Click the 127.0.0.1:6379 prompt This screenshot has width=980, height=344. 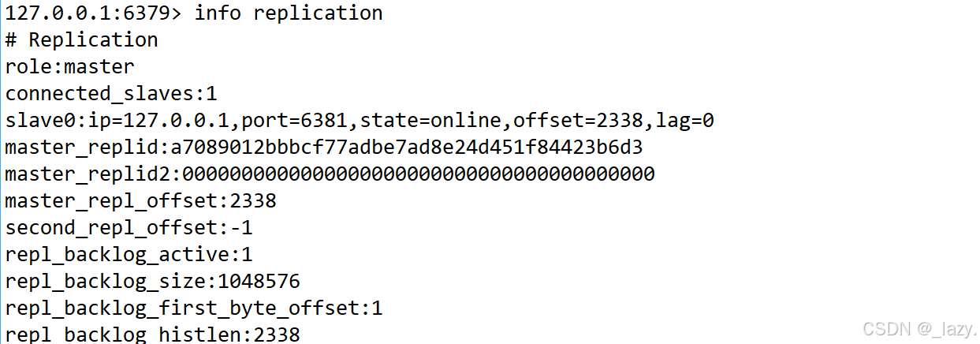point(93,13)
